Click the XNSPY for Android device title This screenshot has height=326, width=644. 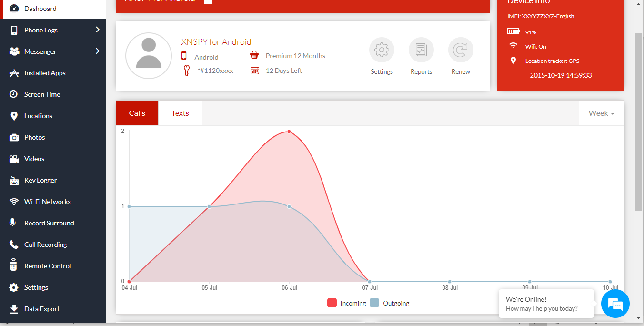(216, 42)
